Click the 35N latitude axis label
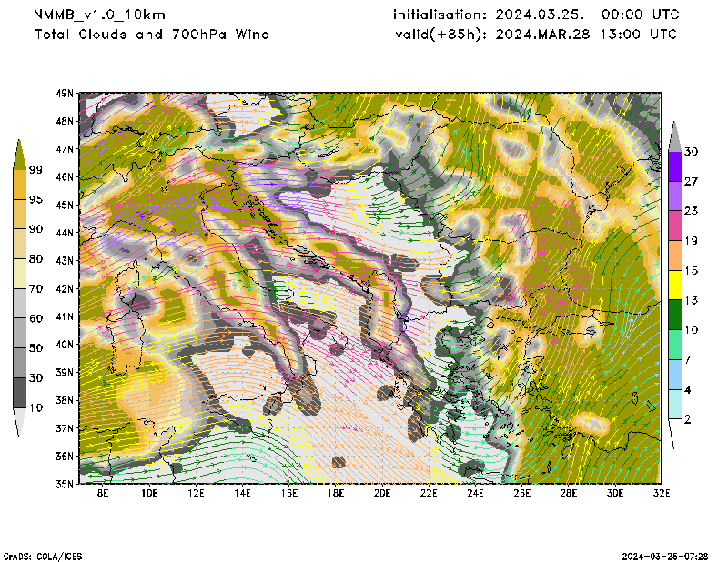This screenshot has height=562, width=728. (x=66, y=484)
